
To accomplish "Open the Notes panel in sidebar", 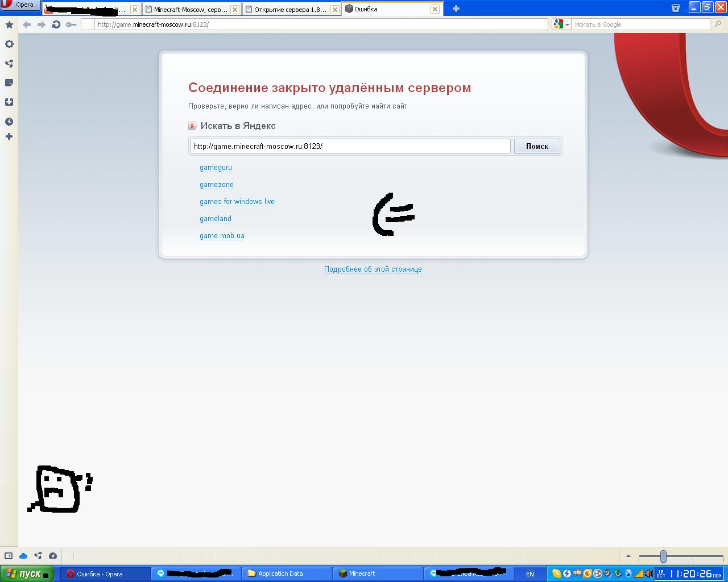I will pos(9,83).
